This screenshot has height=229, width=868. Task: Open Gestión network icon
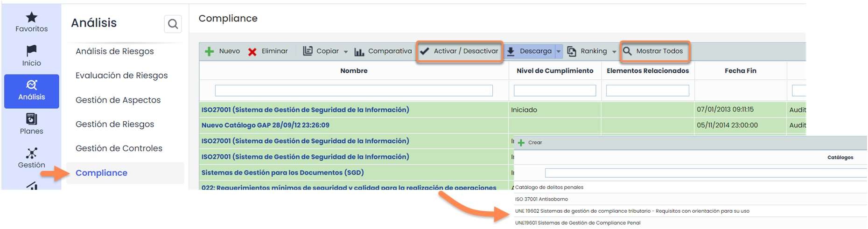pyautogui.click(x=31, y=153)
